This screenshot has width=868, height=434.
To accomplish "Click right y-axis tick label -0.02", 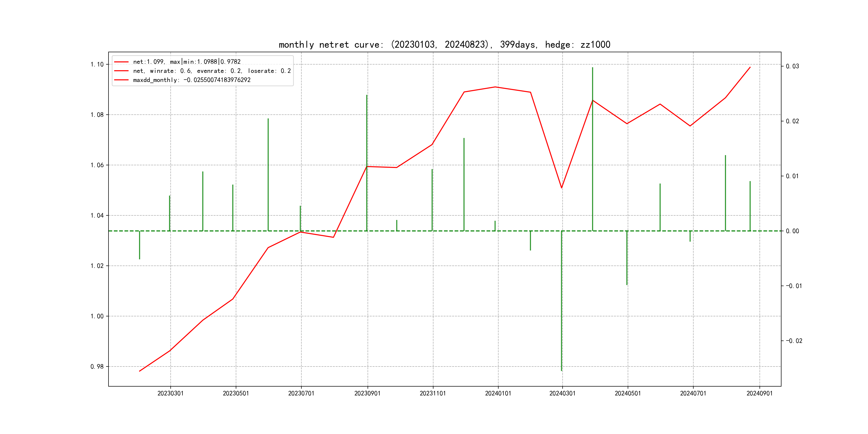I will pyautogui.click(x=794, y=341).
